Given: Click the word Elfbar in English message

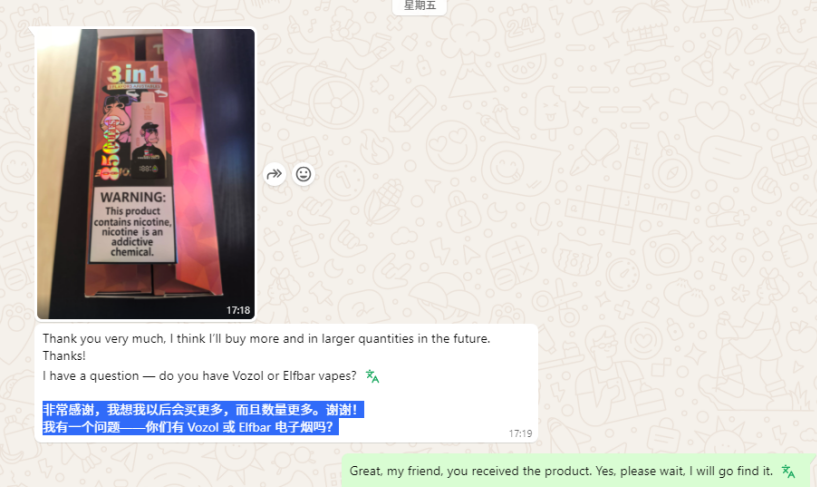Looking at the screenshot, I should [299, 376].
